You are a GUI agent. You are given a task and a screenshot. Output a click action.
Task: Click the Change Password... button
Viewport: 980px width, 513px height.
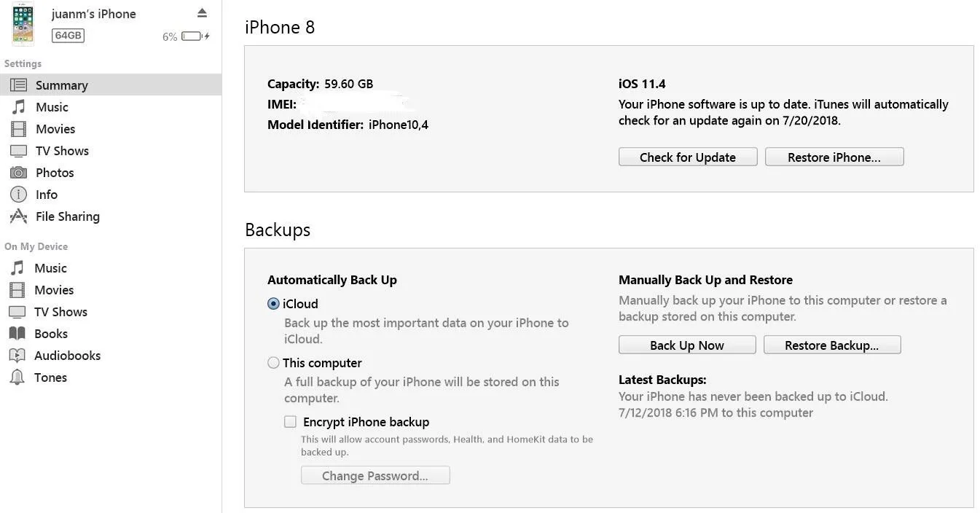coord(375,475)
